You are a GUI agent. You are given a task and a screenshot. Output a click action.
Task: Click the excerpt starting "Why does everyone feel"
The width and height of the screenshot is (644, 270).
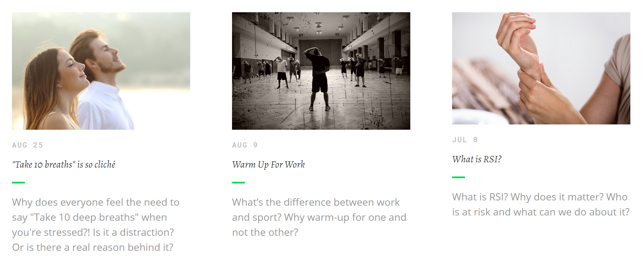(96, 225)
